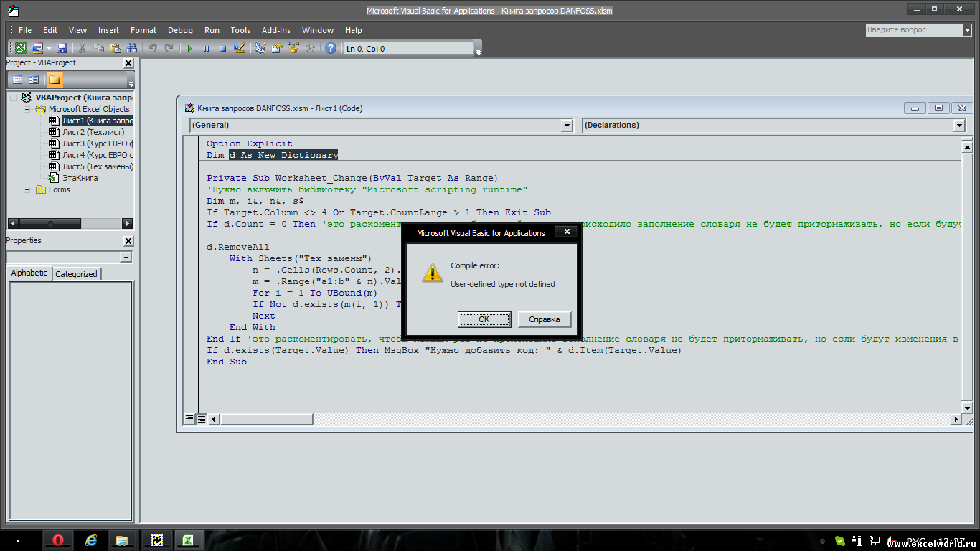Viewport: 980px width, 551px height.
Task: Click the Paste clipboard icon
Action: tap(115, 48)
